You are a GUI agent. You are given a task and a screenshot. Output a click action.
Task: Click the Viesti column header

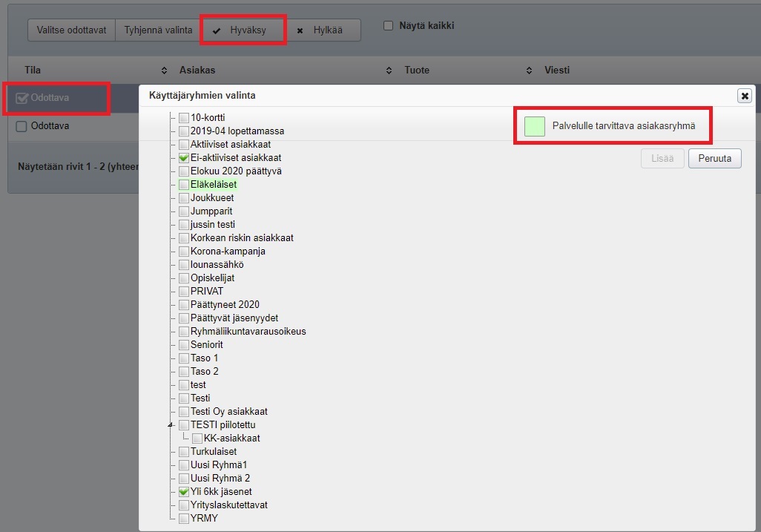pyautogui.click(x=556, y=70)
